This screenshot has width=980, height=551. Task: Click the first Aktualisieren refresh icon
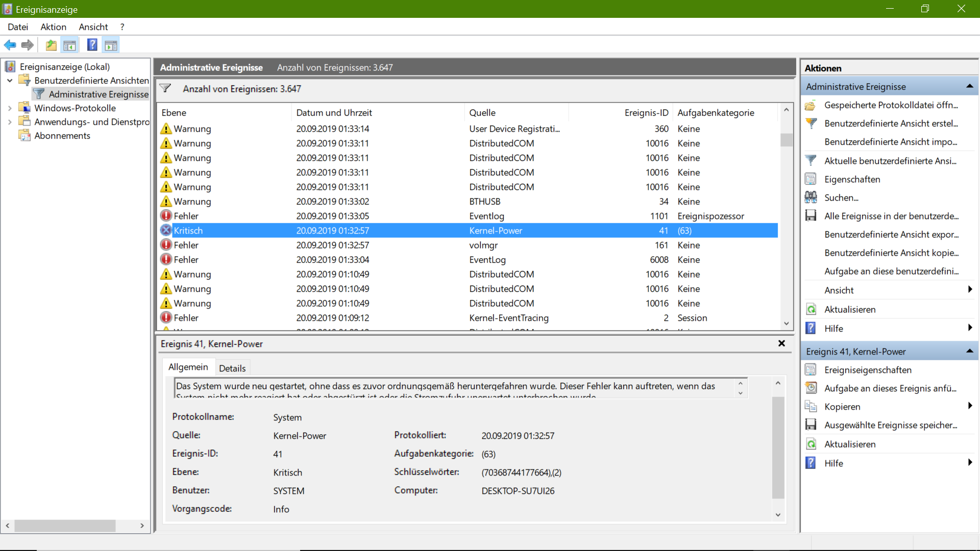[811, 309]
